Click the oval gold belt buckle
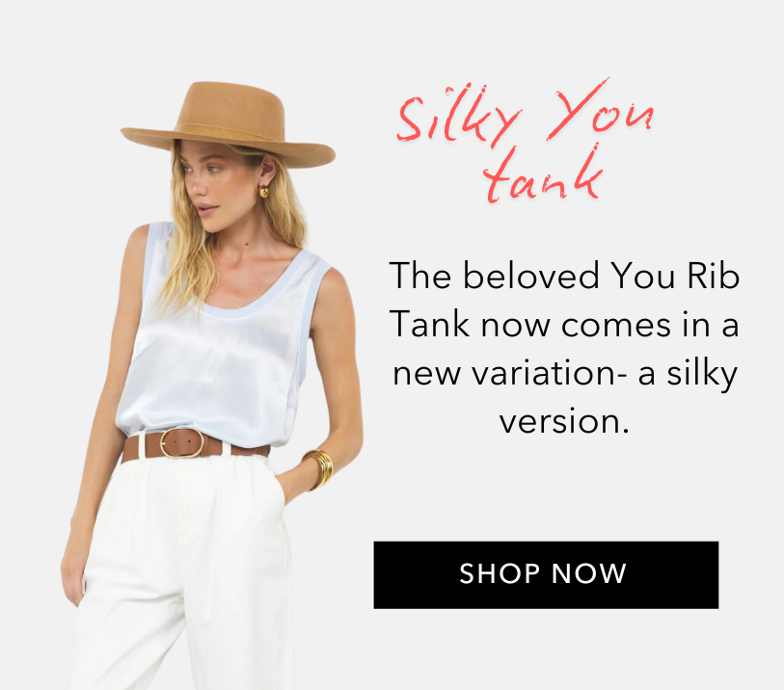784x690 pixels. [x=181, y=442]
